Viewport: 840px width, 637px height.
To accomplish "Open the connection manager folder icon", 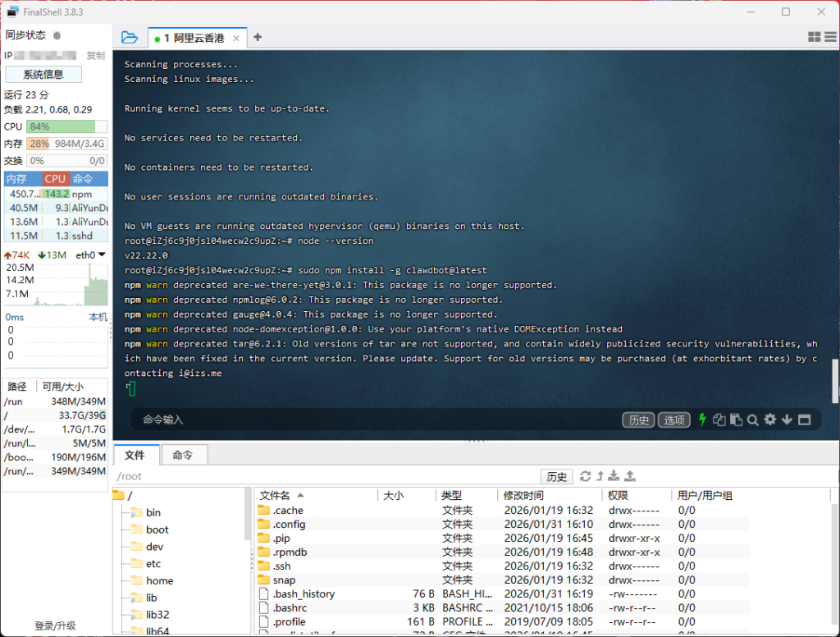I will [x=129, y=37].
